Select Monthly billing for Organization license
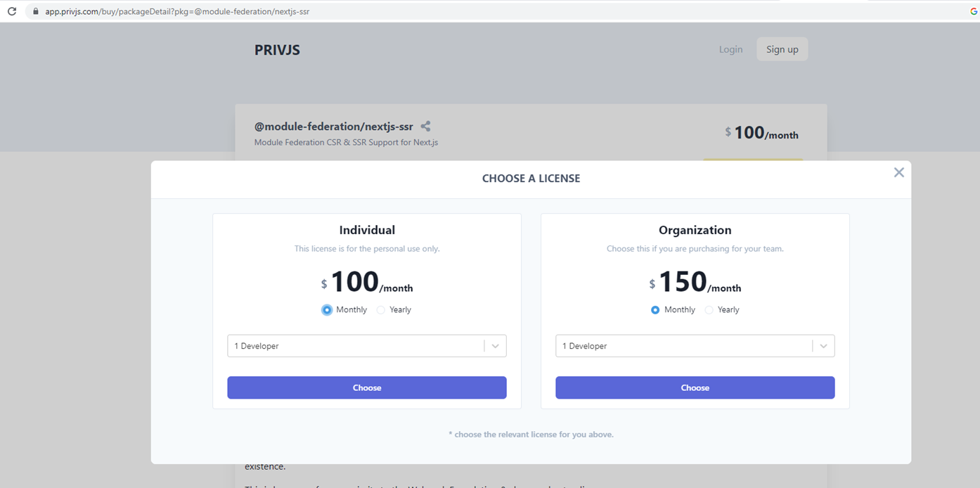The width and height of the screenshot is (980, 488). click(655, 310)
